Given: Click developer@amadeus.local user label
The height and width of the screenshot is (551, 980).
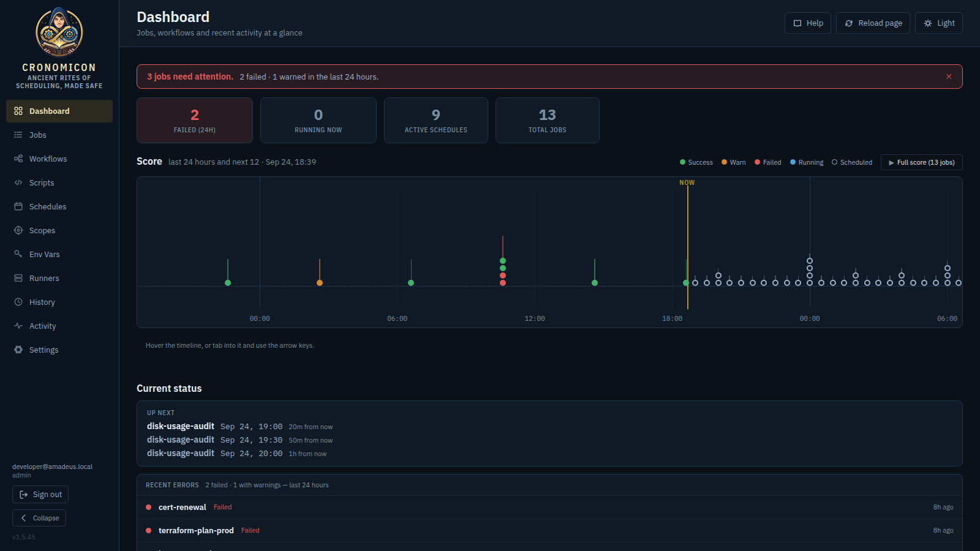Looking at the screenshot, I should click(x=52, y=467).
